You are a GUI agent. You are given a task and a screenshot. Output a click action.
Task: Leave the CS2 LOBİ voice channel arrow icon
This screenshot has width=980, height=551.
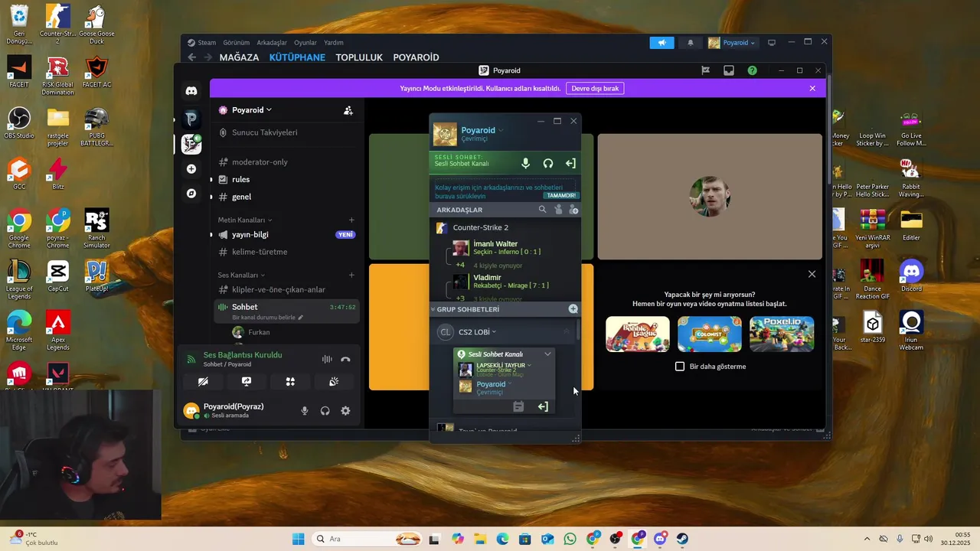(x=543, y=406)
